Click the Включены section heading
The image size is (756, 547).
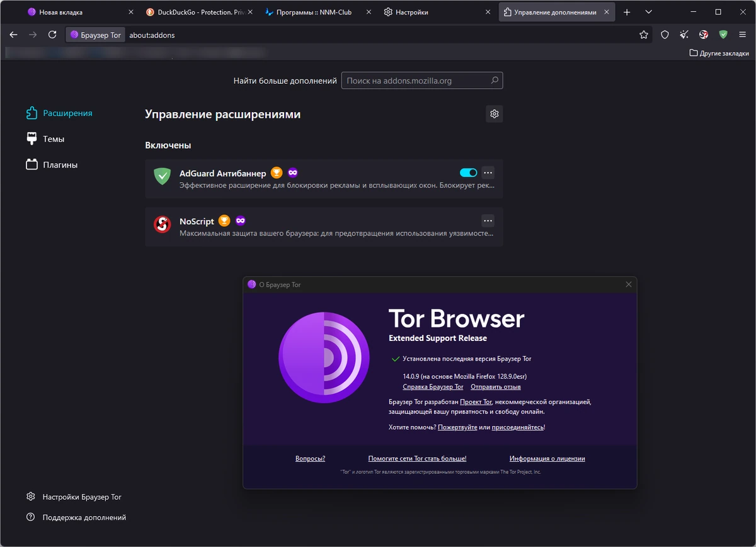[x=168, y=146]
